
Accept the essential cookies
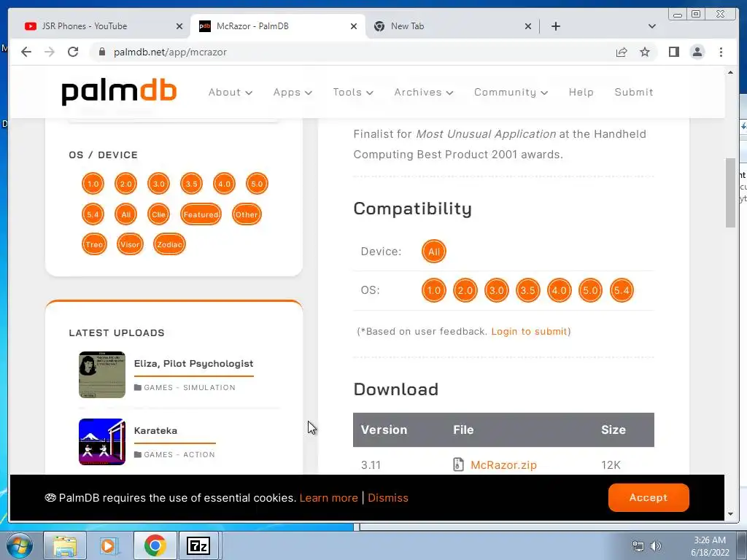tap(649, 497)
